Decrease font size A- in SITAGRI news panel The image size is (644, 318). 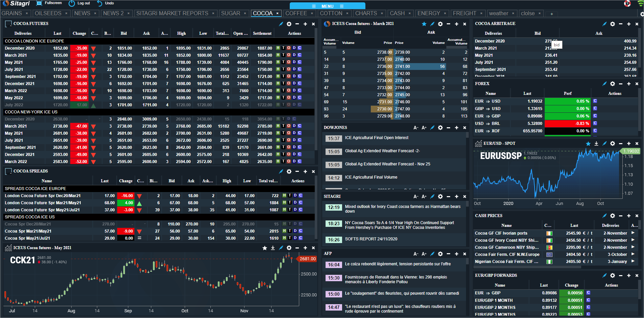point(416,196)
